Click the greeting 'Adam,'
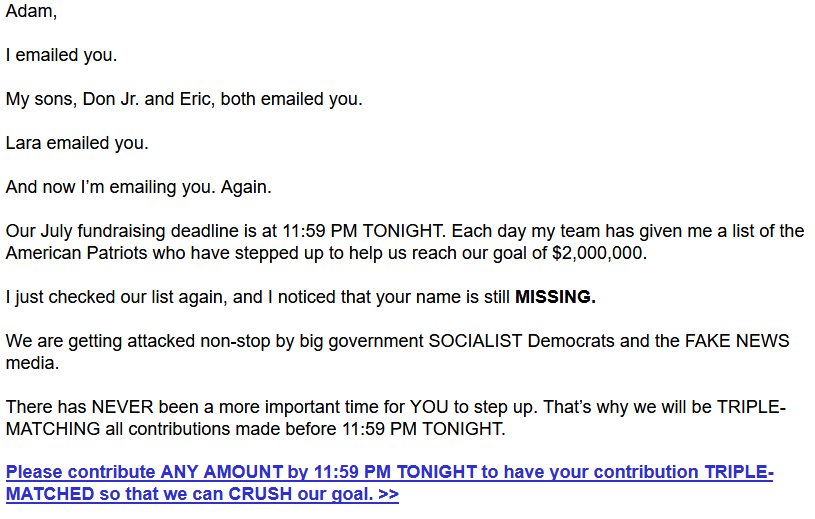The height and width of the screenshot is (519, 815). click(x=31, y=11)
